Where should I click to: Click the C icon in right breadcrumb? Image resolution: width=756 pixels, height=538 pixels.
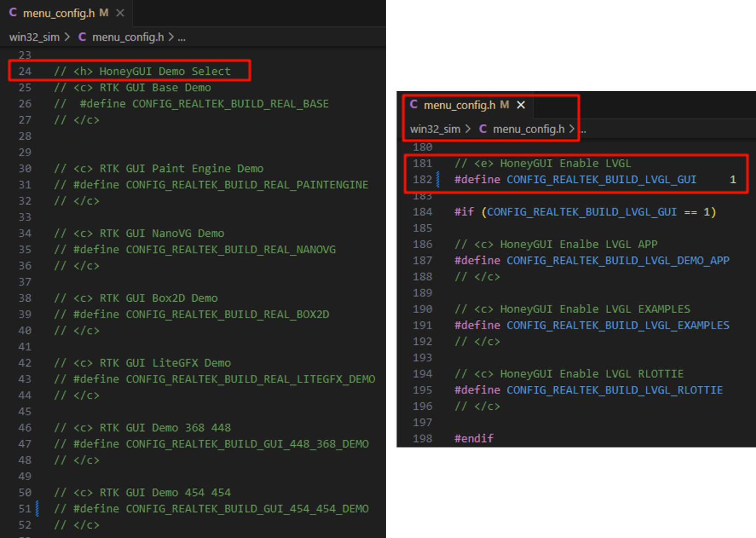(x=483, y=128)
